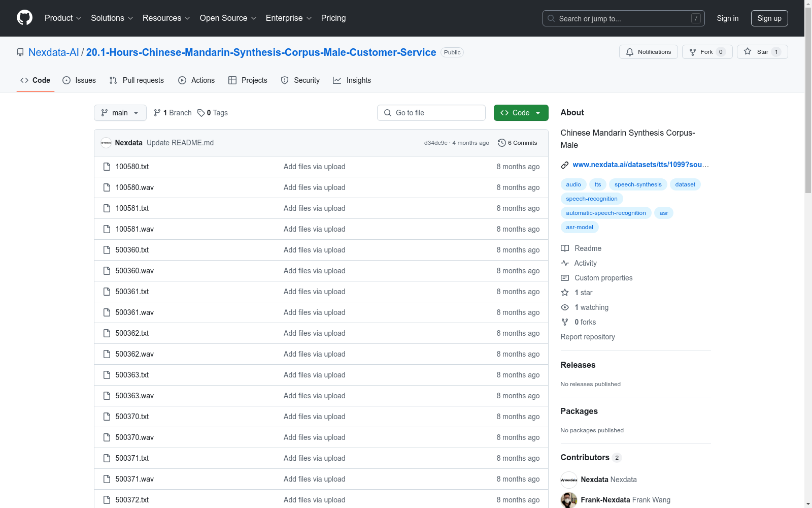Click the magnifier icon in Go to file
The image size is (812, 508).
[388, 113]
